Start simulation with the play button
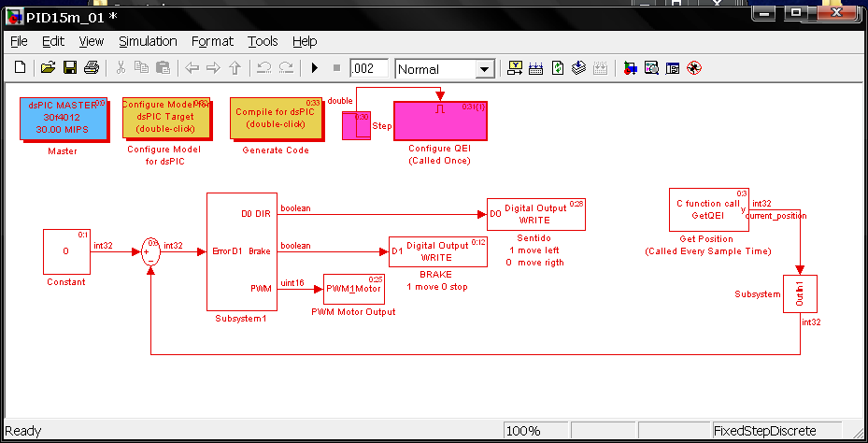The height and width of the screenshot is (443, 868). [x=315, y=68]
